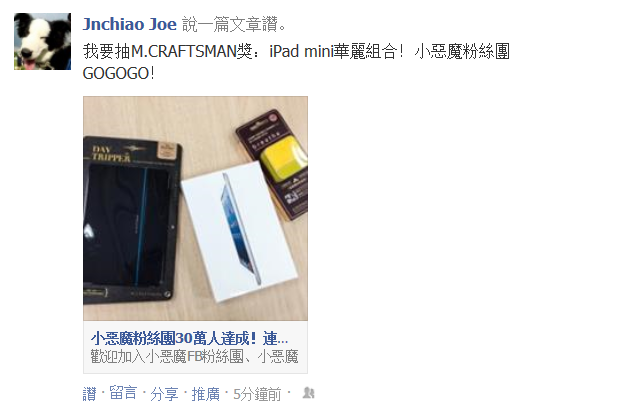Promote the post using 推廣
Viewport: 630px width, 416px height.
point(205,394)
